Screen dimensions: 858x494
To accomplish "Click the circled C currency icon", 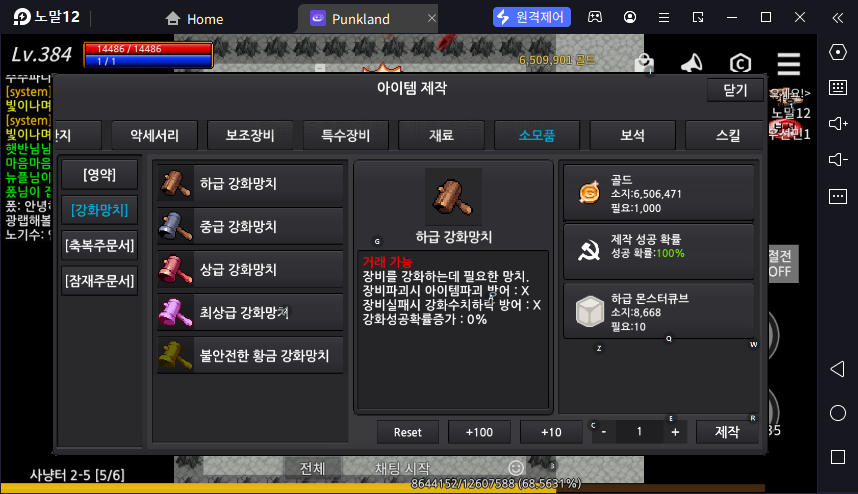I will 740,63.
